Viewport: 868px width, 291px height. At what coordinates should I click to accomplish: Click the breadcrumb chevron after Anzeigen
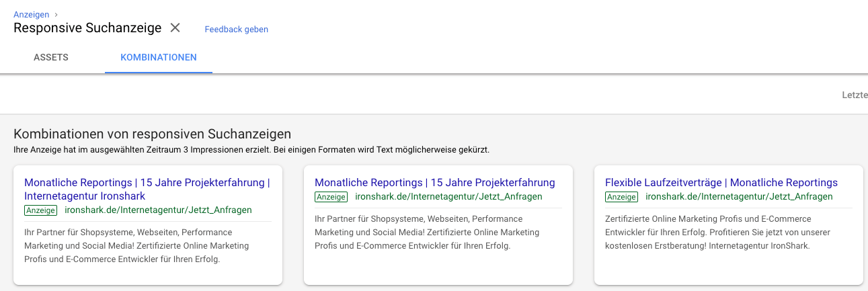click(56, 14)
